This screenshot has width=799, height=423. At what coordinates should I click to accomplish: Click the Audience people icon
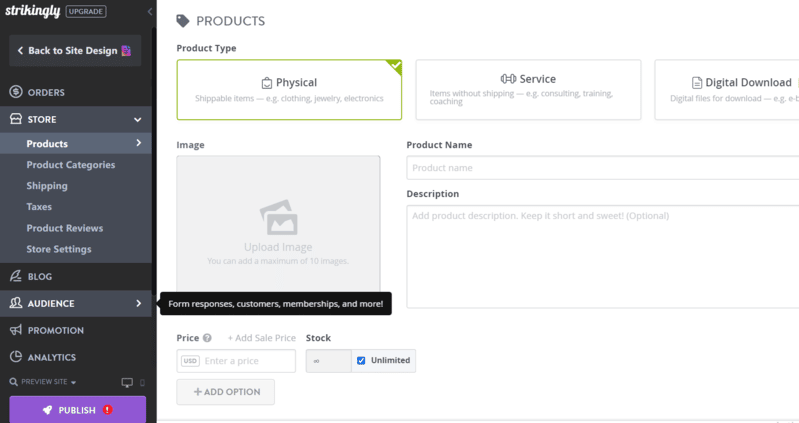pos(16,303)
